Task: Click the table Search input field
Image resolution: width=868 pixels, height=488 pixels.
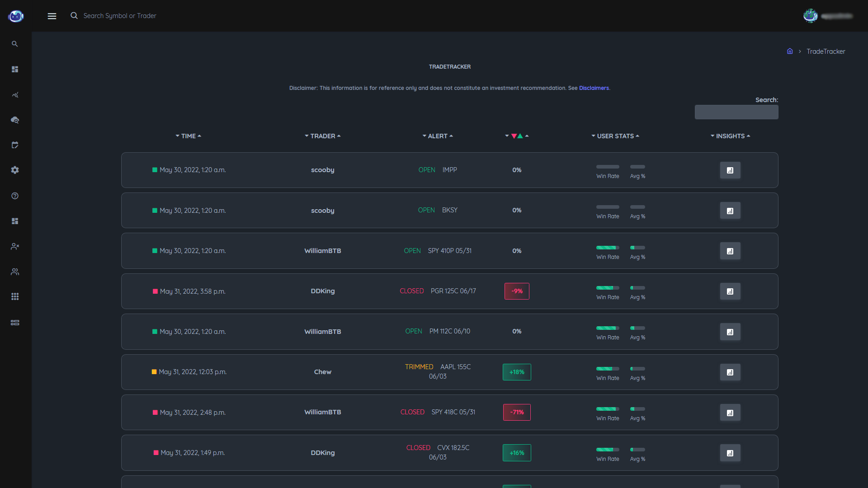Action: 736,112
